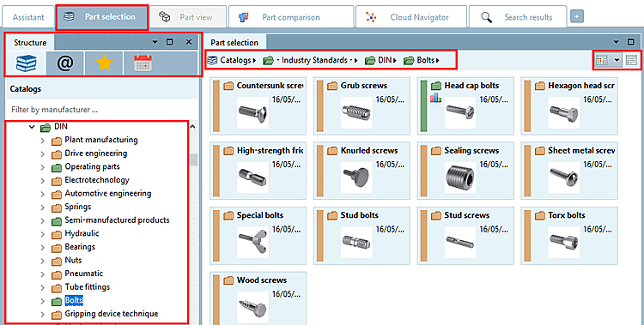Screen dimensions: 644x325
Task: Open the Favorites star icon
Action: coord(104,63)
